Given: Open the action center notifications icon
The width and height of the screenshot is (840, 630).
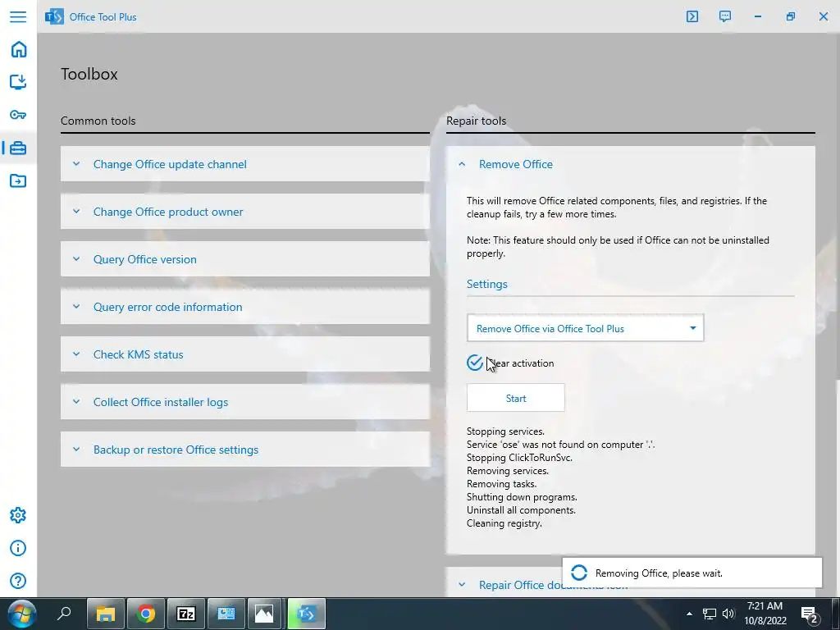Looking at the screenshot, I should pyautogui.click(x=810, y=614).
